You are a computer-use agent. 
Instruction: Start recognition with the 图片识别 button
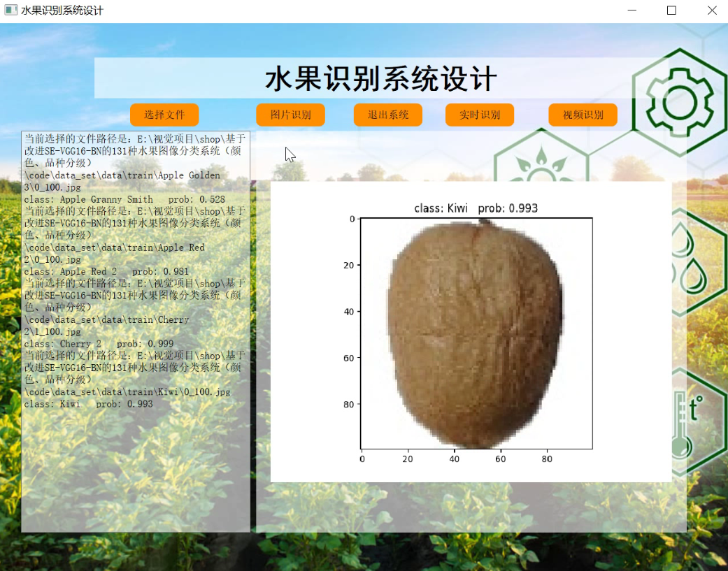[x=291, y=115]
